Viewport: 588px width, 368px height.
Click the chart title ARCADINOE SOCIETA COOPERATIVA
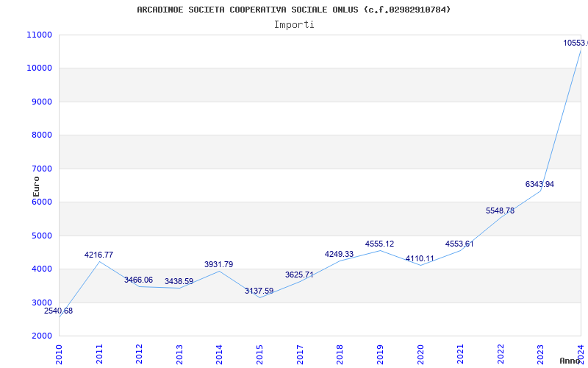pos(294,10)
